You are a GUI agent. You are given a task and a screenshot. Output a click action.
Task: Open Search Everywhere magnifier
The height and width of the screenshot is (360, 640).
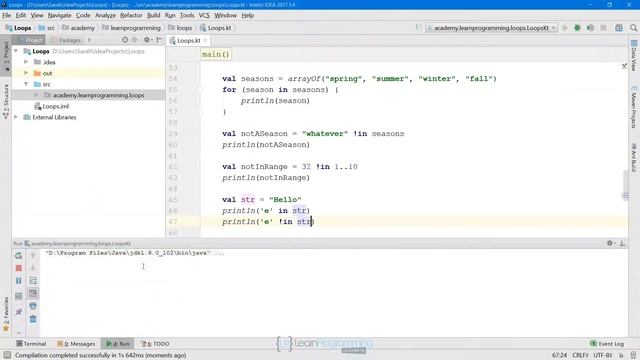(633, 28)
